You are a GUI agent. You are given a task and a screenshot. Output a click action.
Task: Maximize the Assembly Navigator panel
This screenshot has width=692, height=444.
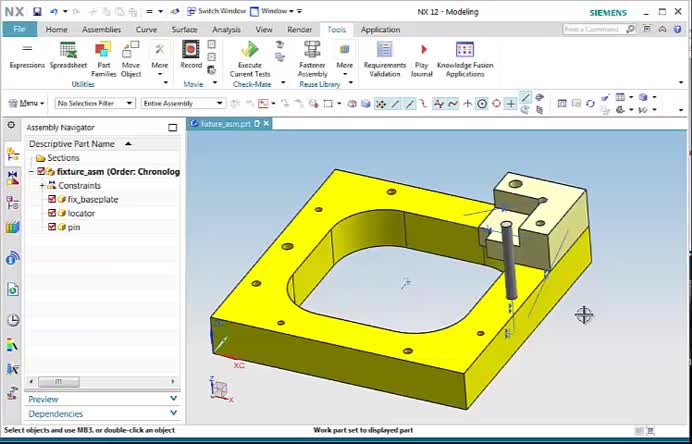(173, 128)
